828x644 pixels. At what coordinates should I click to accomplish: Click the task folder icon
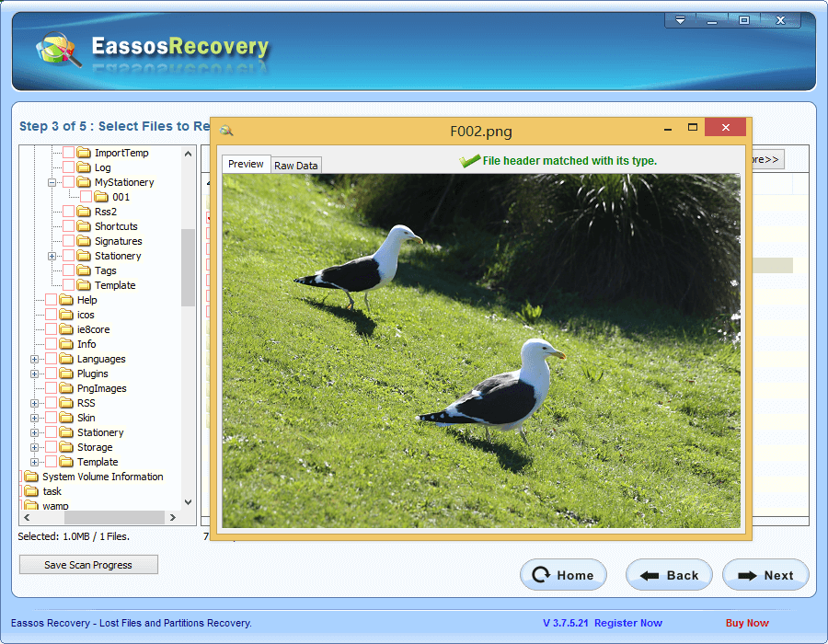[30, 491]
